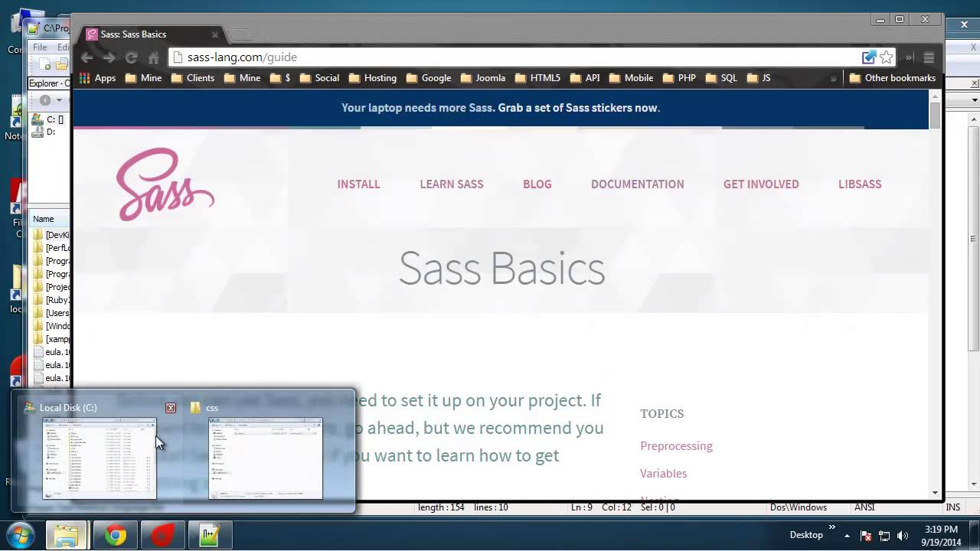Open the PHP bookmark folder
This screenshot has width=980, height=551.
click(x=679, y=78)
